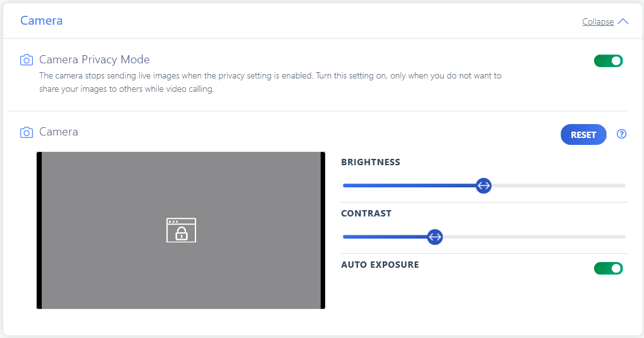Click the filled blue portion of the Brightness track
The height and width of the screenshot is (338, 644).
[409, 185]
